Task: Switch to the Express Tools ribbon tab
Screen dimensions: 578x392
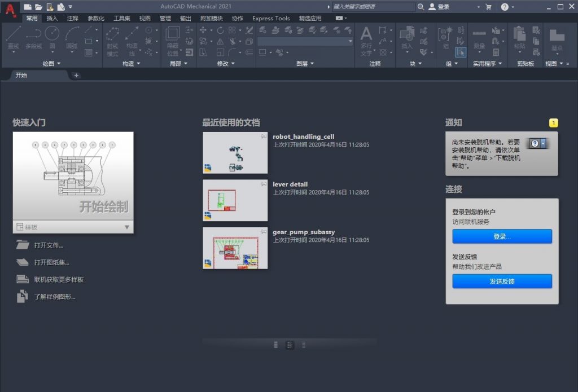Action: 271,18
